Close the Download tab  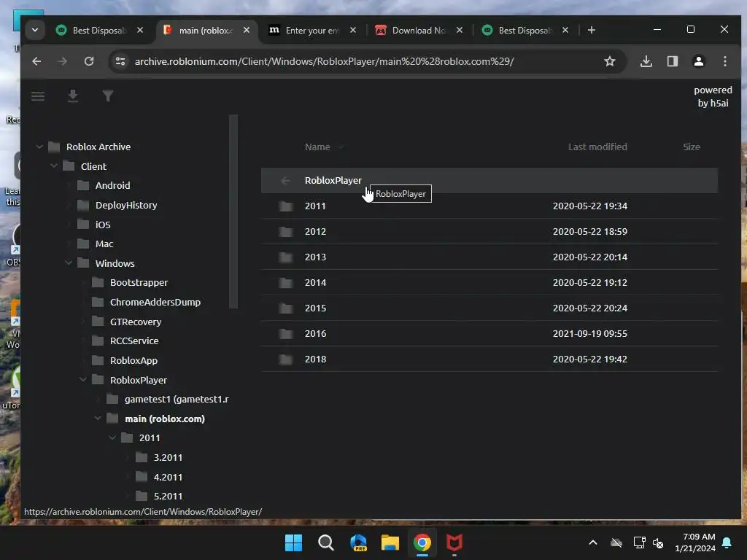point(460,30)
